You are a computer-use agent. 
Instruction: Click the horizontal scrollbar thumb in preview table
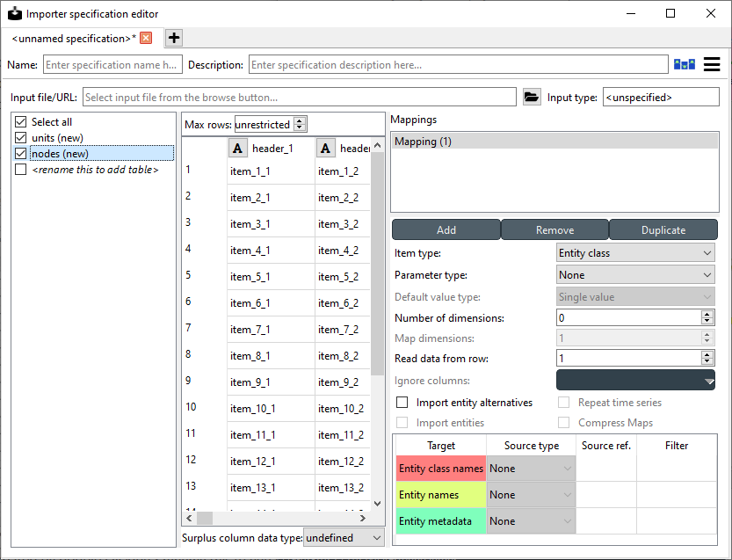click(205, 518)
